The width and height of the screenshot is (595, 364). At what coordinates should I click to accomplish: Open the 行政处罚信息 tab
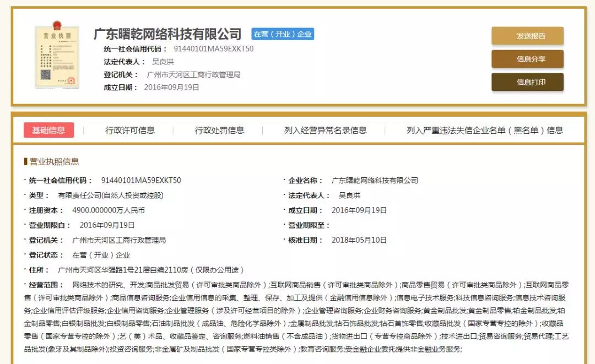pyautogui.click(x=219, y=131)
